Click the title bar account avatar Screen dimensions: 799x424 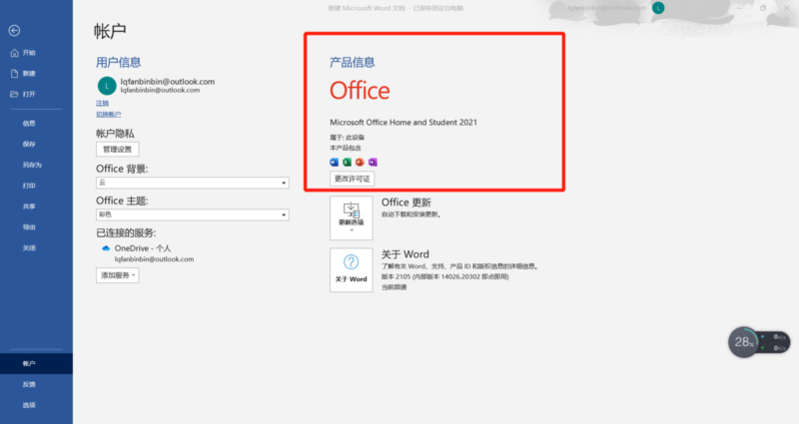coord(658,8)
